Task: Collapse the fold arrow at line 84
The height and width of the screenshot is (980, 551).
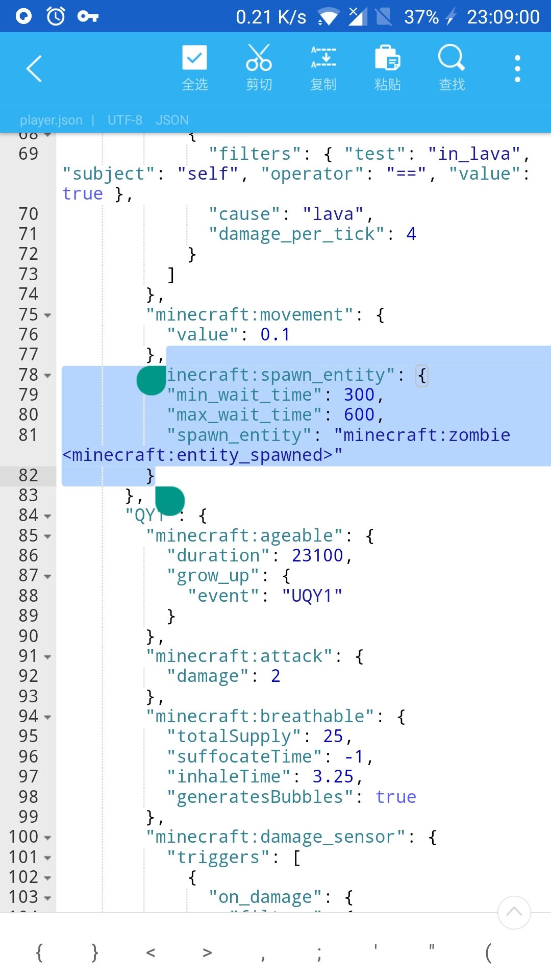Action: pyautogui.click(x=47, y=517)
